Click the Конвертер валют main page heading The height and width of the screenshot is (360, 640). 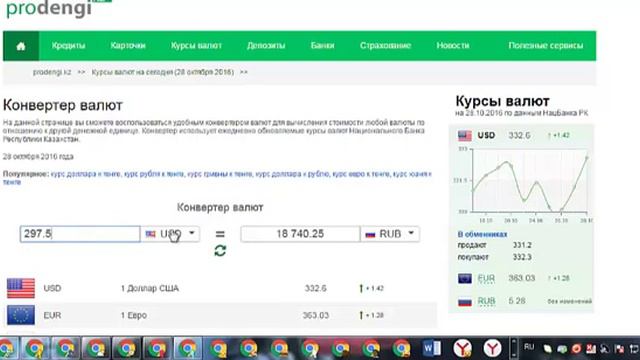tap(63, 105)
